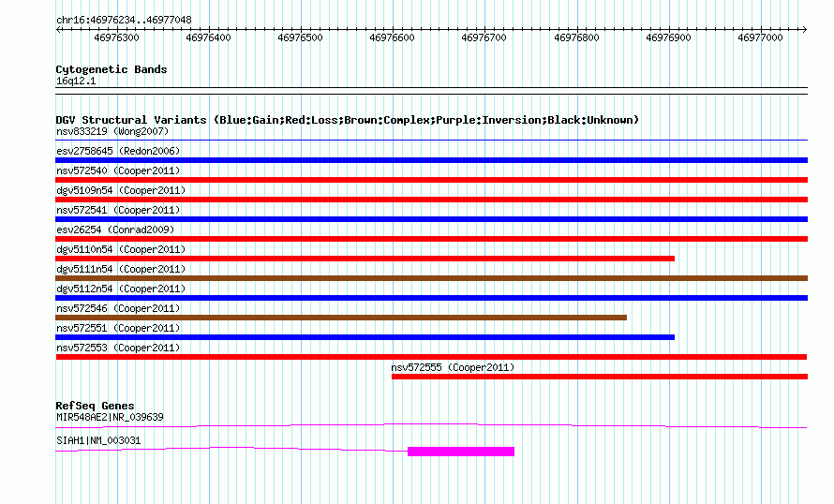
Task: Select the nsv572551 blue gain bar
Action: point(365,337)
